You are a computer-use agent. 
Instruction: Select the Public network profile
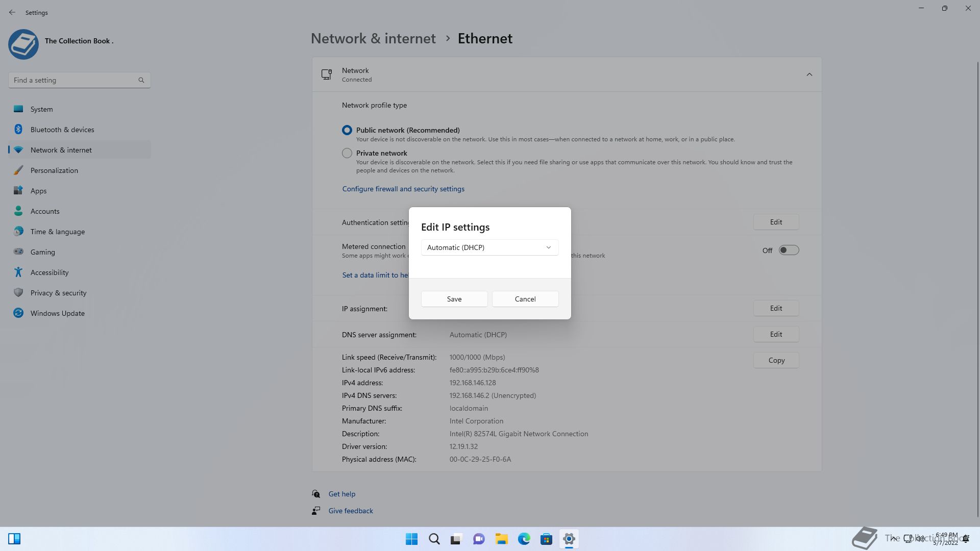pos(347,130)
